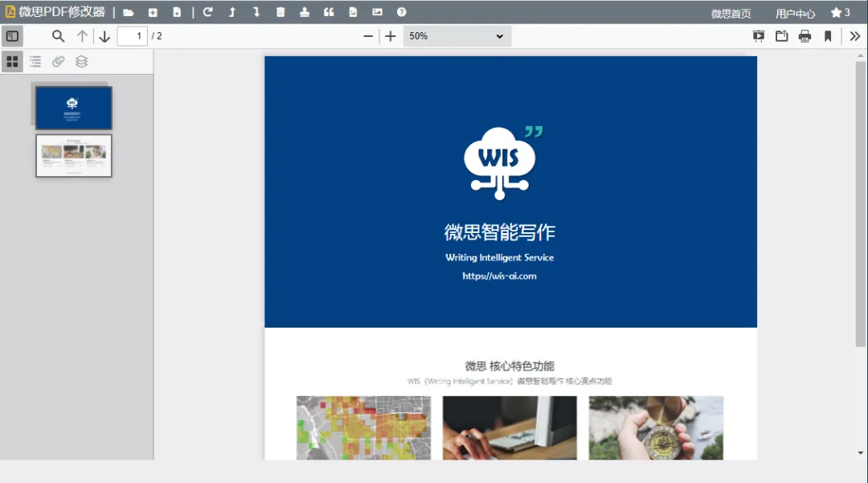The image size is (868, 483).
Task: Click the add page plus icon
Action: click(153, 12)
